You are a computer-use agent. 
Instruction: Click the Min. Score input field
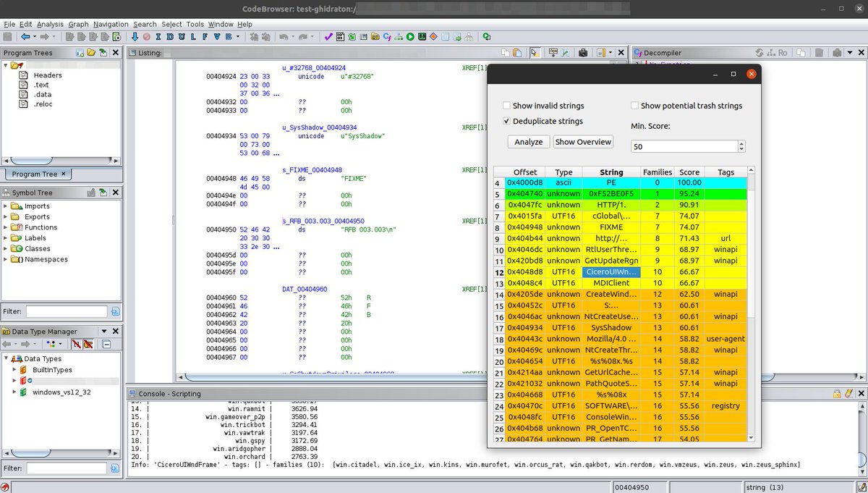pos(683,146)
